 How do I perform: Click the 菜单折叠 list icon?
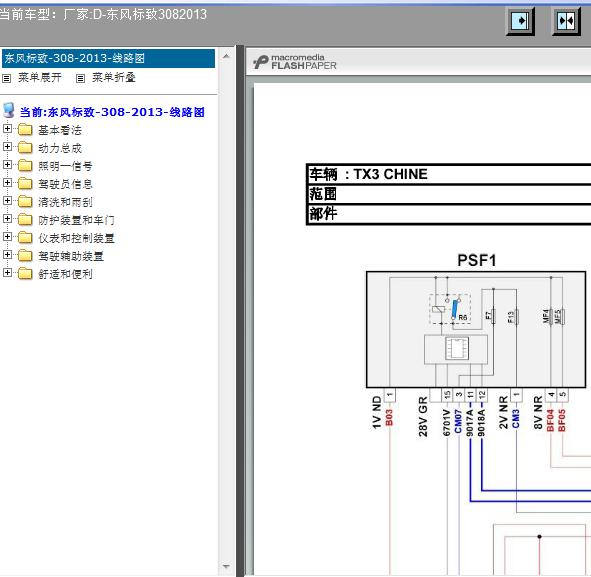click(x=80, y=78)
